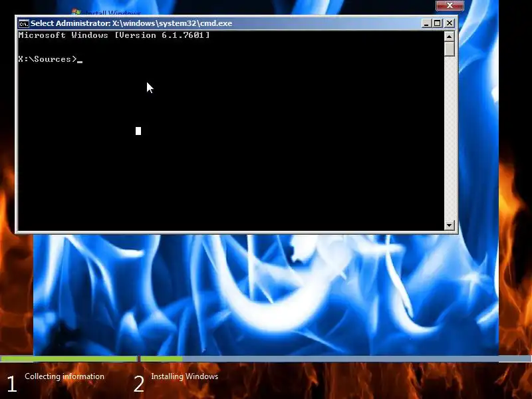Click the scroll up arrow in cmd
This screenshot has height=399, width=532.
pyautogui.click(x=450, y=37)
